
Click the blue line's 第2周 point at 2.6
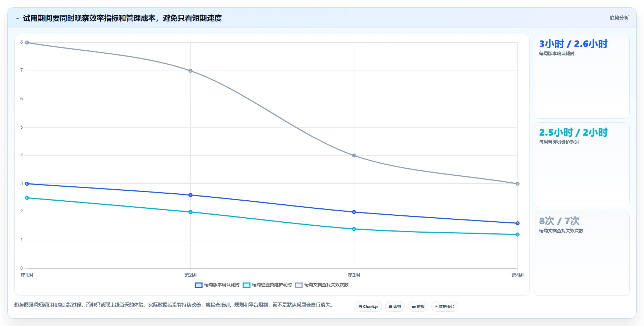pos(190,195)
